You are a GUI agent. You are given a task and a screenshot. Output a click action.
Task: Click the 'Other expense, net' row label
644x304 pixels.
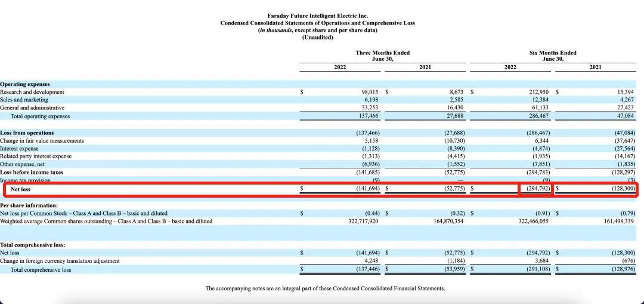click(x=22, y=164)
